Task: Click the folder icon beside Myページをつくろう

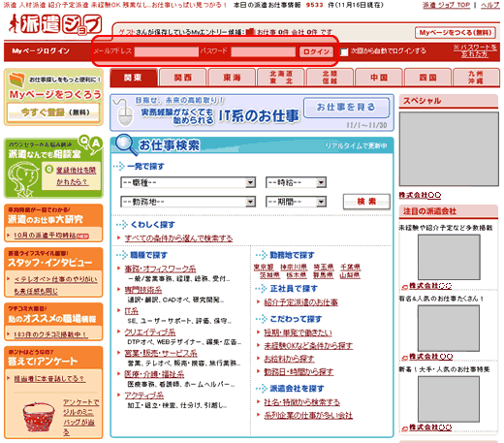Action: [x=16, y=79]
